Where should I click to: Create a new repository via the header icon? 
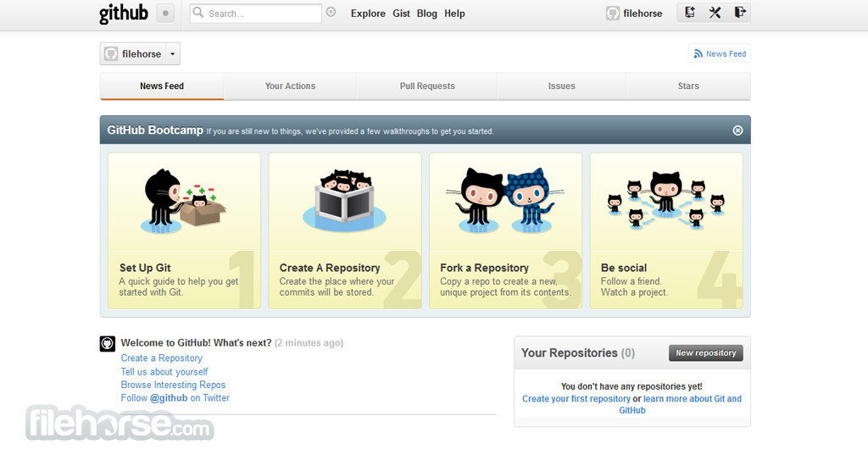tap(690, 13)
